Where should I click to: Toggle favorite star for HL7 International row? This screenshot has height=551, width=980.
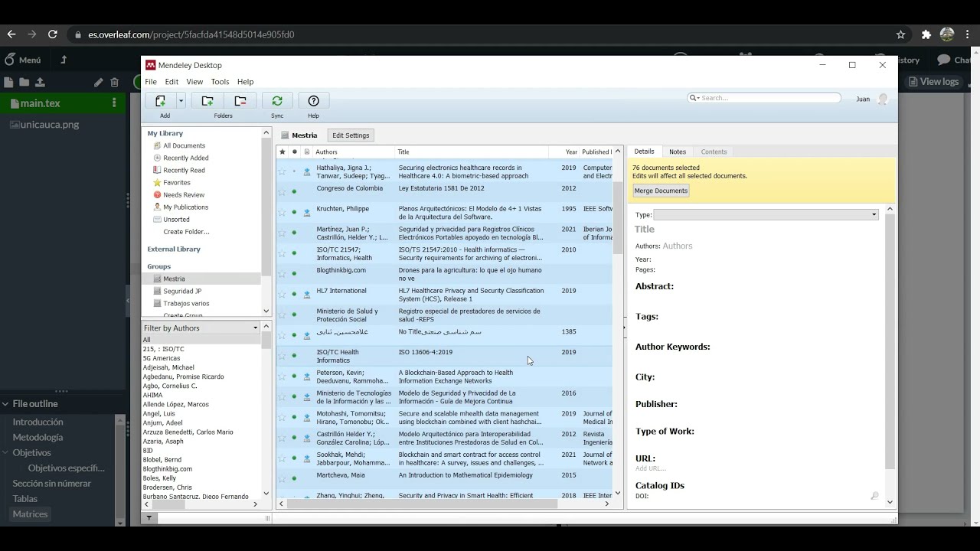282,294
